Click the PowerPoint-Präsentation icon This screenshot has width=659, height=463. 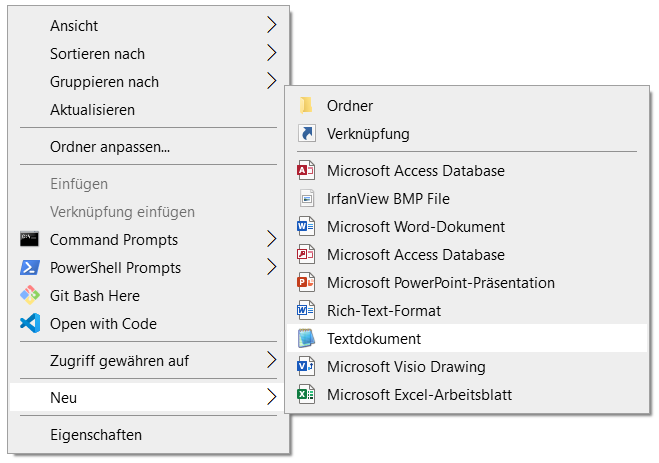click(306, 282)
